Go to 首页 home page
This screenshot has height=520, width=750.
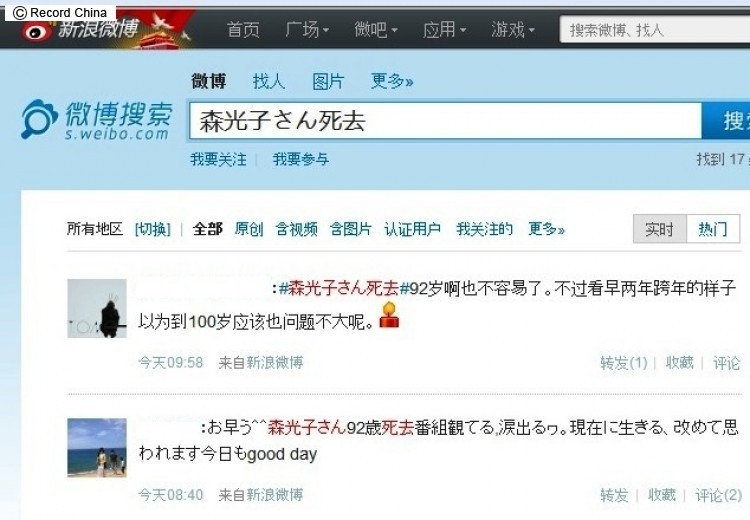[x=243, y=30]
